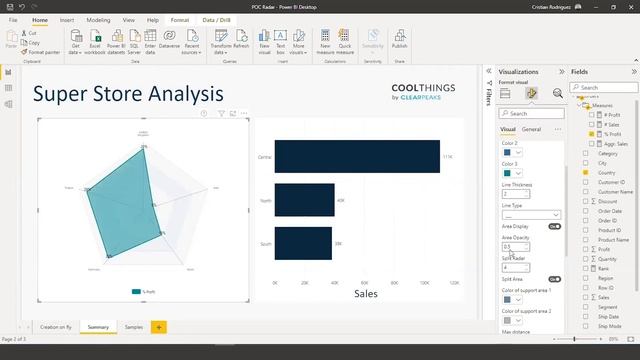Insert a New visual

click(x=264, y=42)
